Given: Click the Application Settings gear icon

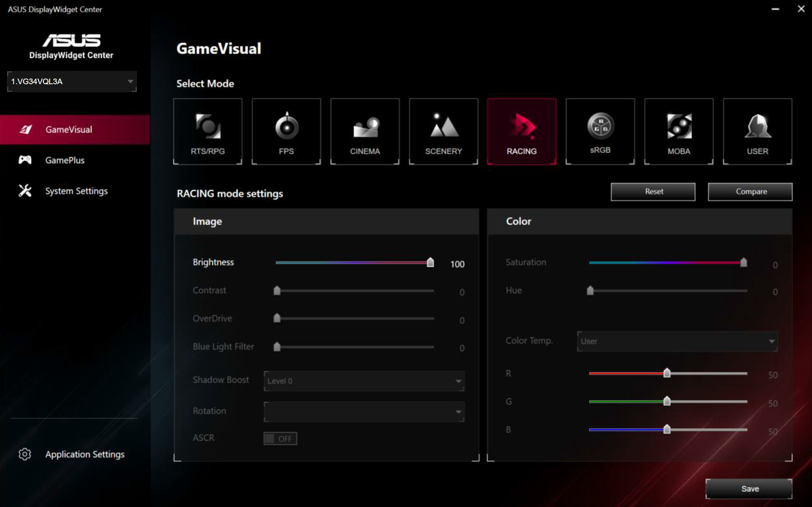Looking at the screenshot, I should 25,454.
